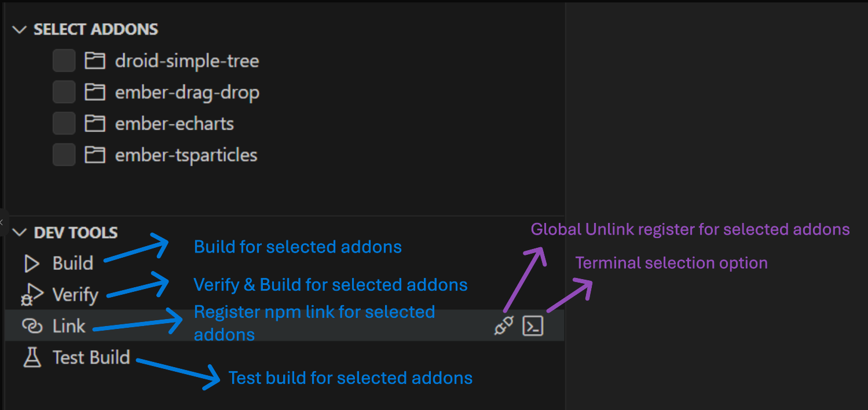The width and height of the screenshot is (868, 410).
Task: Click the Test Build beaker icon
Action: pos(32,358)
